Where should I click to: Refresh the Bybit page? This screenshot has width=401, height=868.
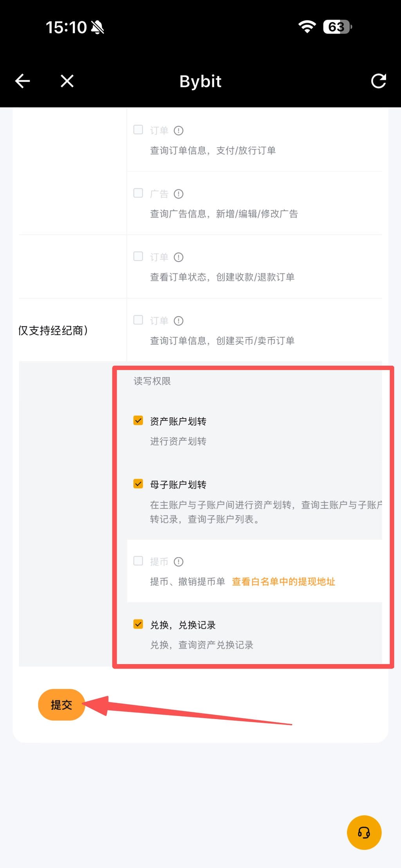coord(378,81)
